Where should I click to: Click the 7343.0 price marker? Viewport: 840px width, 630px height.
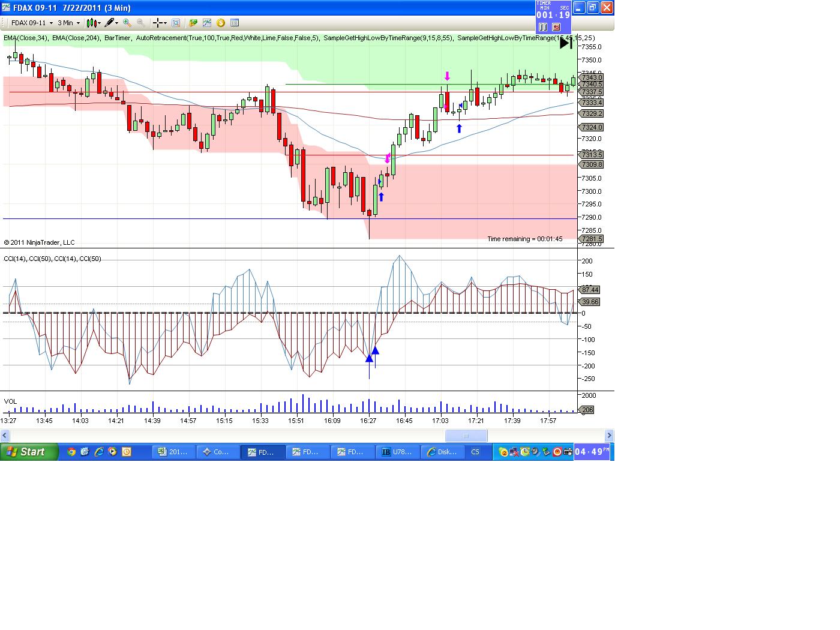coord(592,77)
